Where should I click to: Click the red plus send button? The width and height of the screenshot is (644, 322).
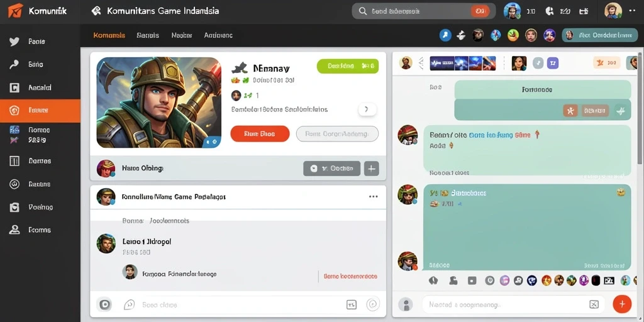click(x=622, y=304)
